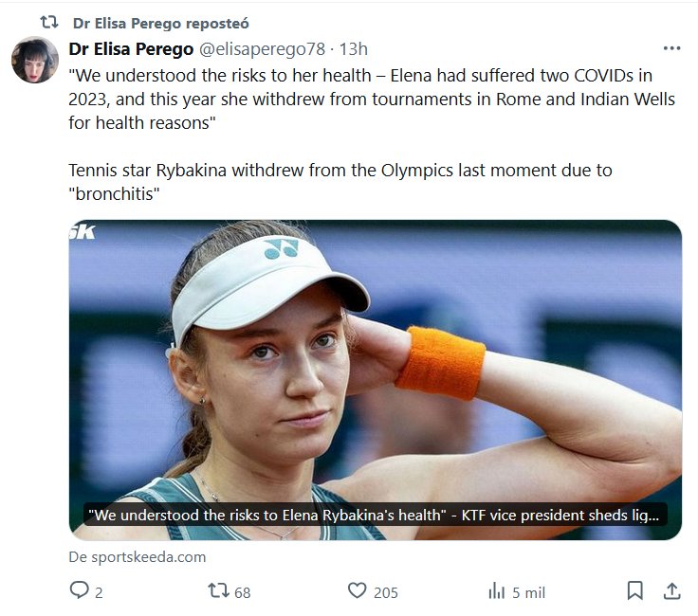The height and width of the screenshot is (616, 698).
Task: Click the '68' repost count
Action: click(242, 592)
